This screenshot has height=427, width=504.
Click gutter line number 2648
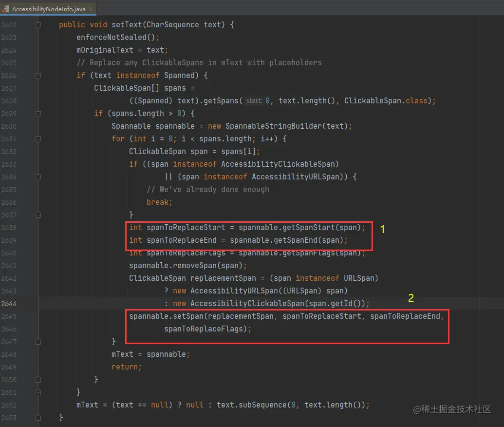coord(9,354)
